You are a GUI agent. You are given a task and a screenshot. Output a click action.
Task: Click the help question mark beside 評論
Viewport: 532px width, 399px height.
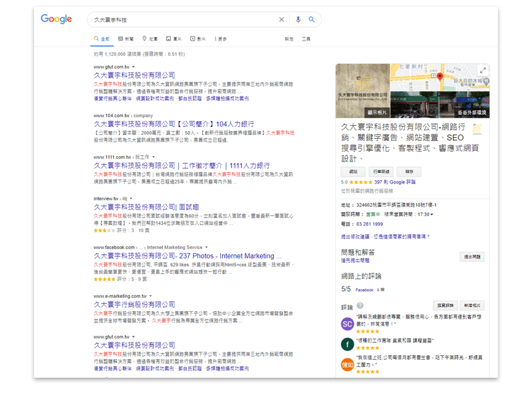tap(360, 305)
